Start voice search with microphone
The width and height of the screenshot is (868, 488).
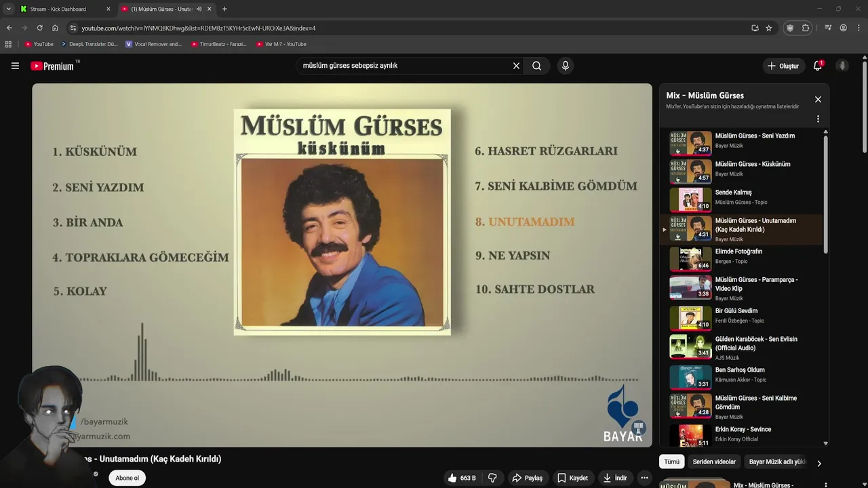click(x=565, y=66)
